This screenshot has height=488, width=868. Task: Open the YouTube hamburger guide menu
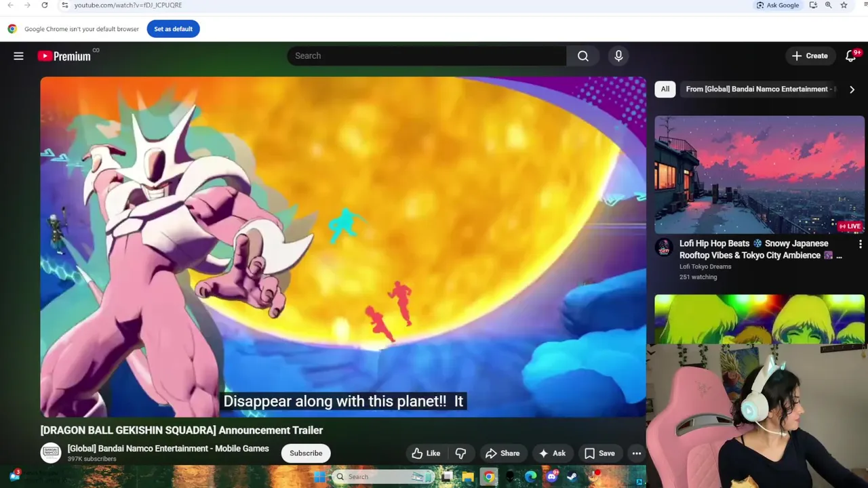[18, 56]
